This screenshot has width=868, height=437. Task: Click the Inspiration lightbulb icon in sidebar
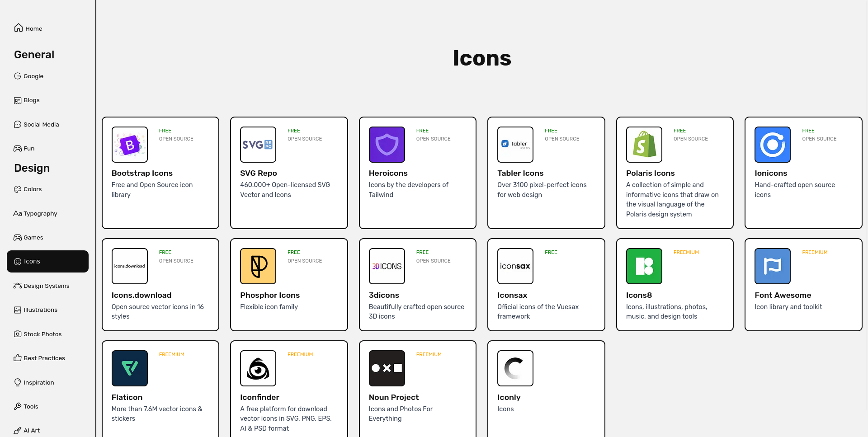[18, 382]
